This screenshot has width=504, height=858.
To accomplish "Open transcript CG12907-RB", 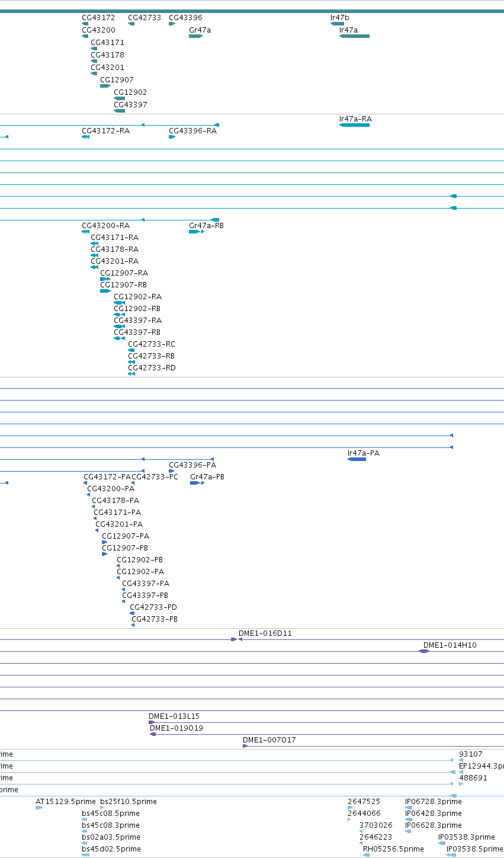I will 123,285.
